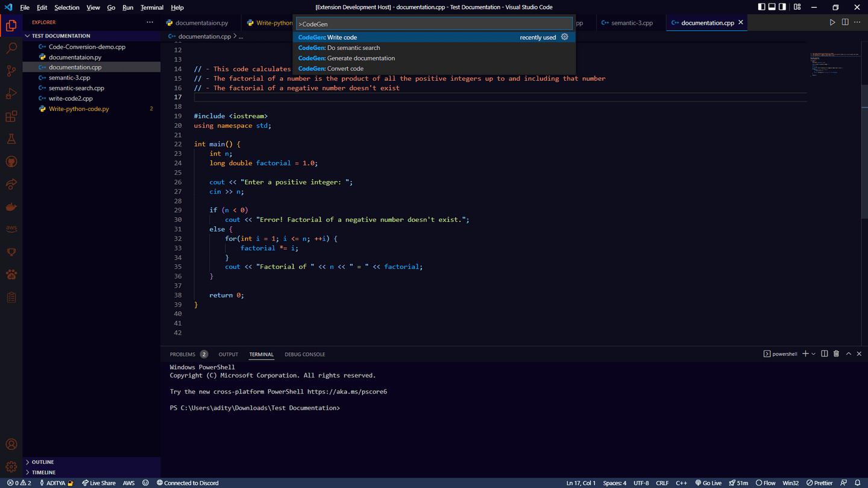Viewport: 868px width, 488px height.
Task: Open the AWS toolkit in the activity bar
Action: click(11, 229)
